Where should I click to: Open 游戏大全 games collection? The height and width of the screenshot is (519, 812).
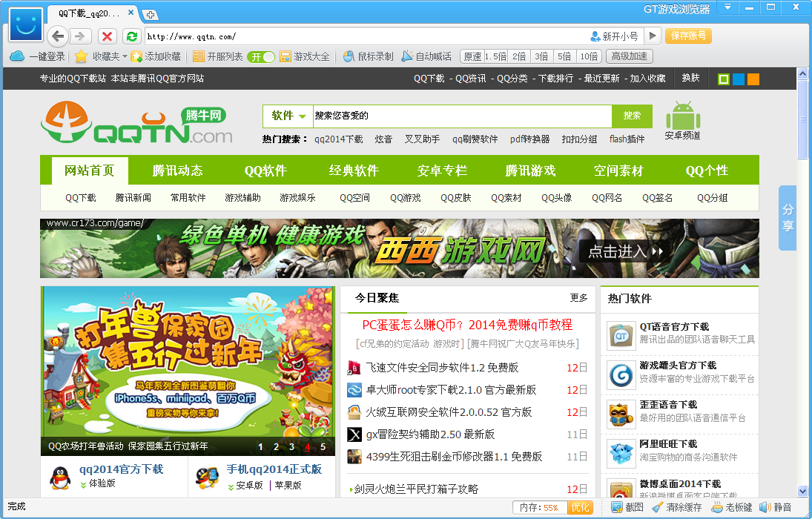click(x=305, y=56)
